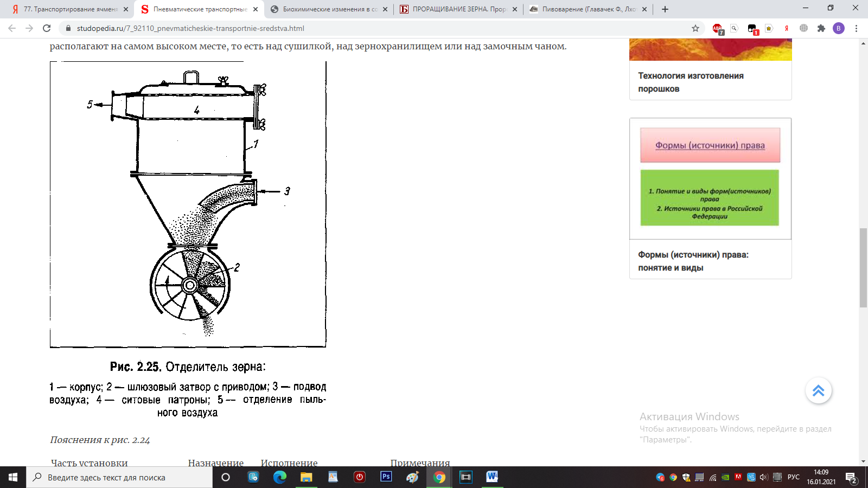Image resolution: width=868 pixels, height=488 pixels.
Task: Open Cortana circle on the taskbar
Action: pos(226,477)
